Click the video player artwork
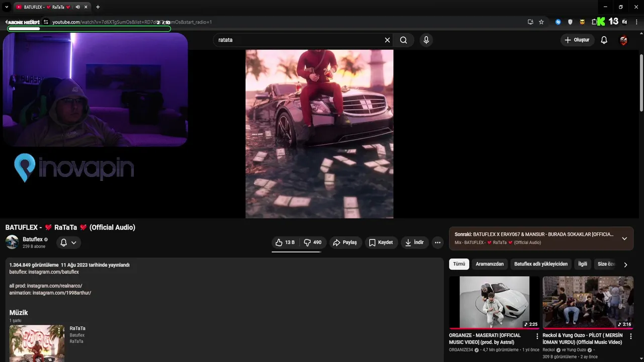644x362 pixels. tap(319, 134)
